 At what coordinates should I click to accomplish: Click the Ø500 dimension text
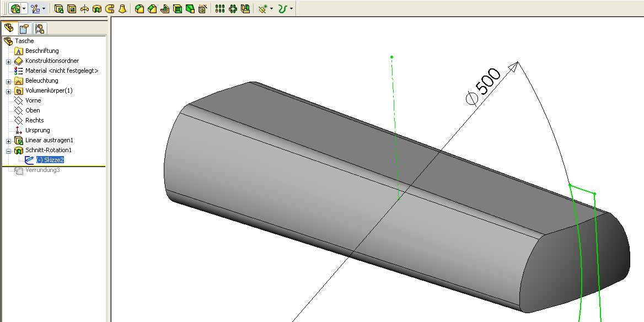click(x=484, y=87)
